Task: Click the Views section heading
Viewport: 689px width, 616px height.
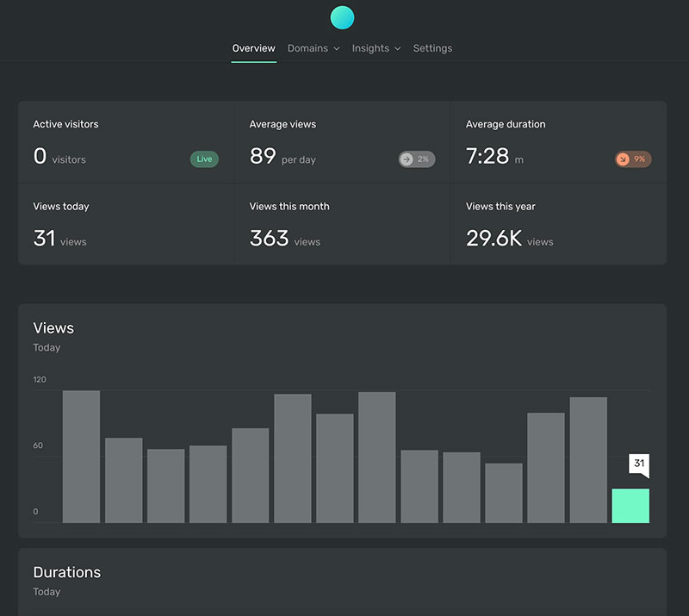Action: 53,328
